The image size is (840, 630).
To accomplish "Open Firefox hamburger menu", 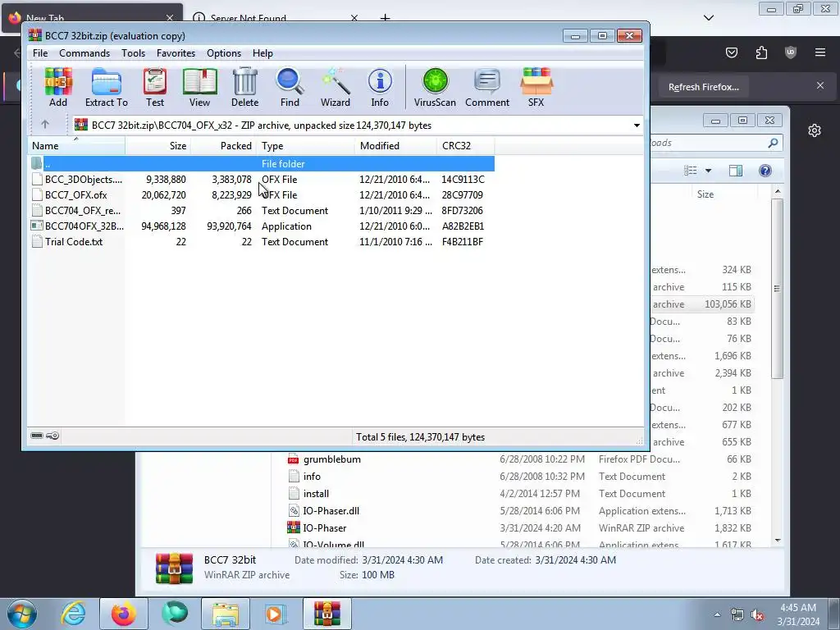I will pos(820,52).
